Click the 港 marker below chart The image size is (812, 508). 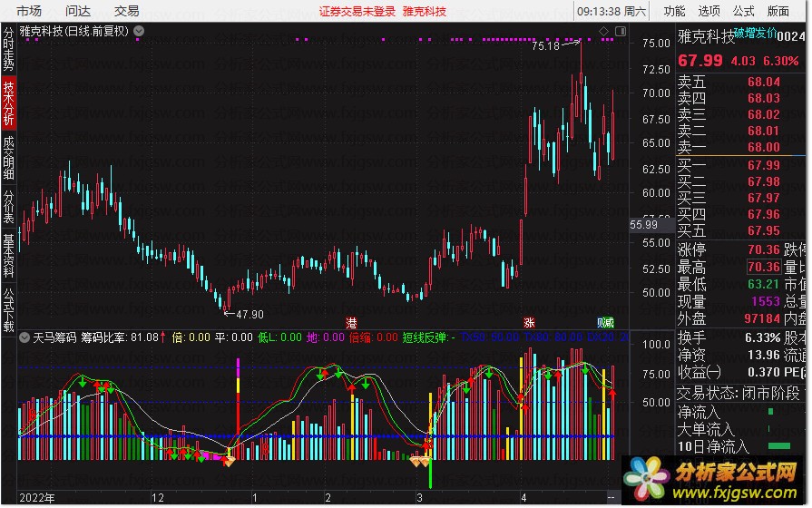click(x=352, y=323)
